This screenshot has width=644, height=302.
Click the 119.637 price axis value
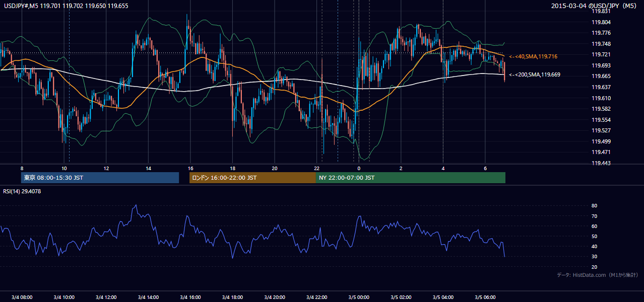point(601,87)
